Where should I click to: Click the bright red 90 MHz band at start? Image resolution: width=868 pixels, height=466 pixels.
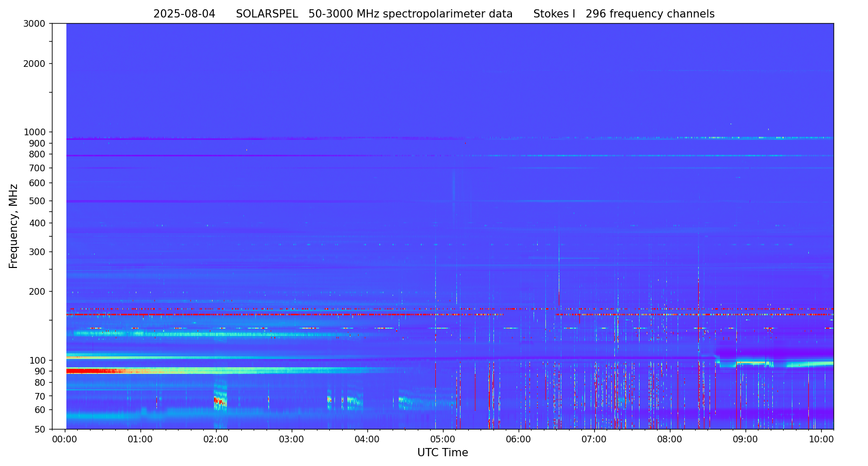click(x=85, y=371)
